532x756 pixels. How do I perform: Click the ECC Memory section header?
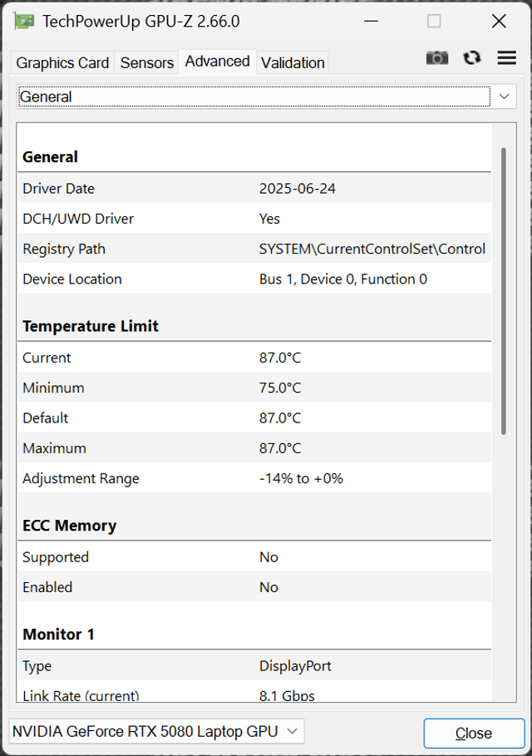click(69, 526)
